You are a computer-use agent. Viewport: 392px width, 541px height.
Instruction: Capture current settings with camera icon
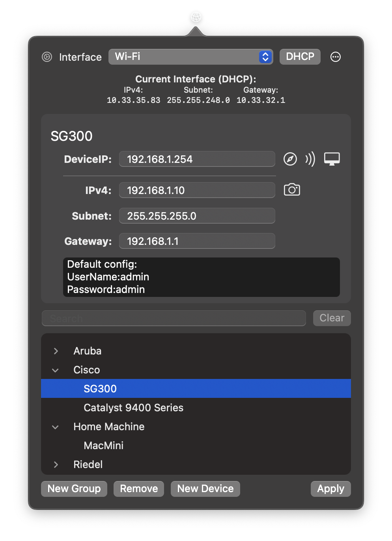292,190
